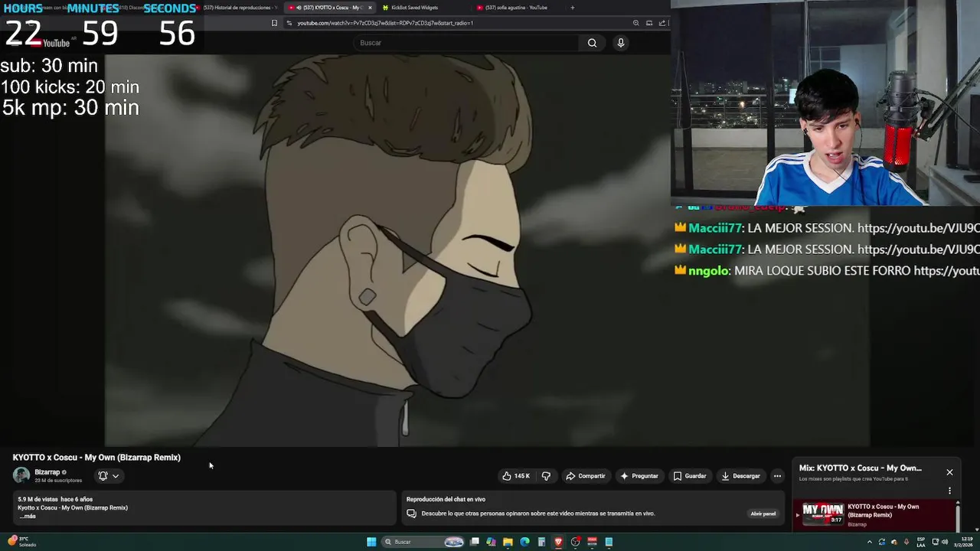Click the ESP LAA language indicator

point(921,542)
